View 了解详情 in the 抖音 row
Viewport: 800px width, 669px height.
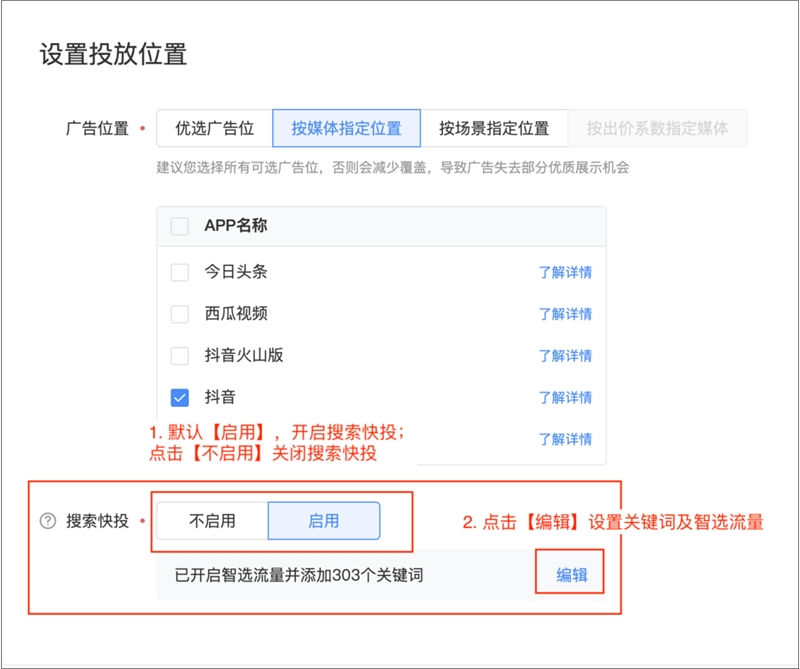coord(565,398)
